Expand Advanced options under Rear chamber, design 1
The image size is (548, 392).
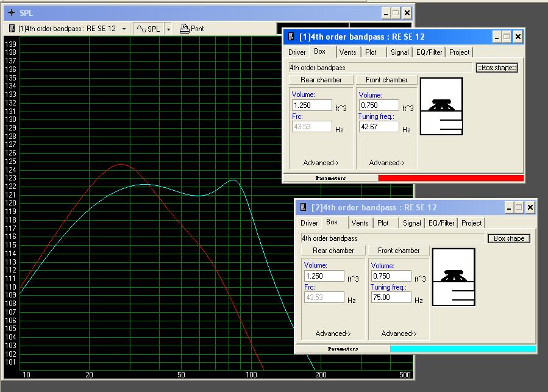321,163
